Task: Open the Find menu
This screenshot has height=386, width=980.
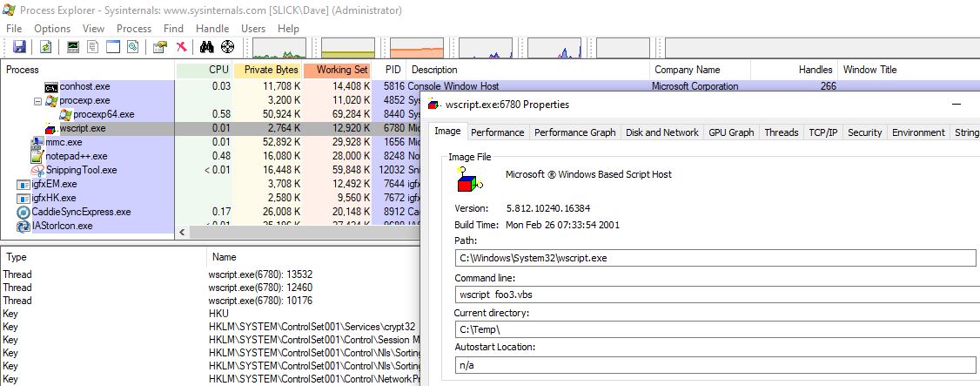Action: click(x=174, y=28)
